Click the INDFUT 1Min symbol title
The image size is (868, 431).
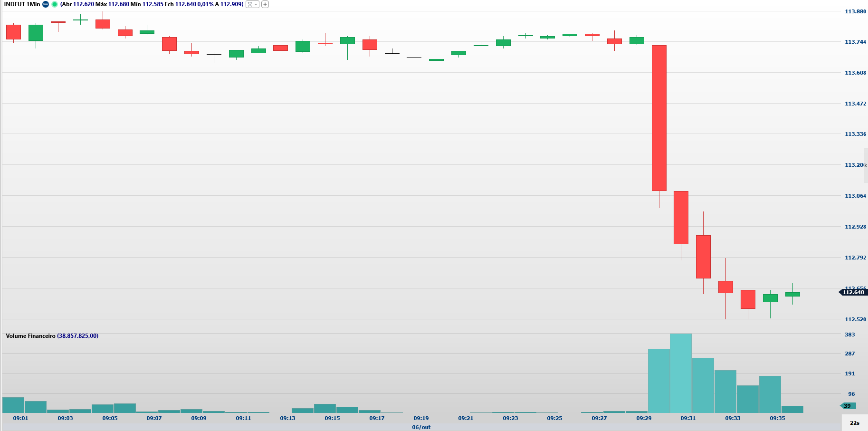pyautogui.click(x=22, y=4)
